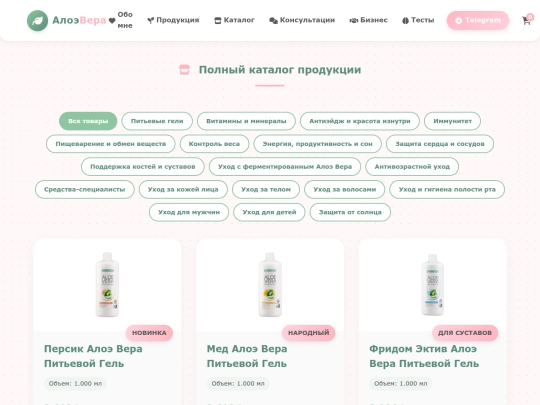Click the pink Telegram button
The image size is (540, 405).
tap(478, 20)
